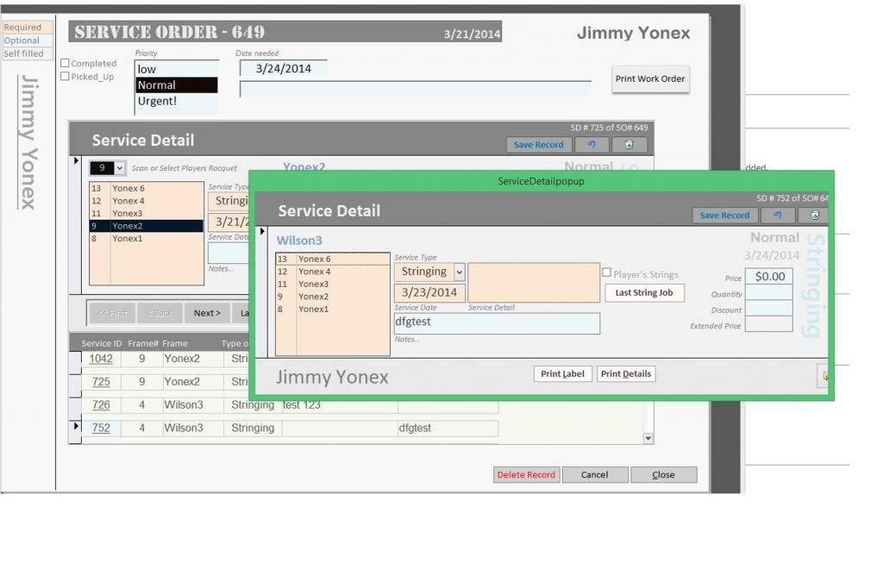Select Normal priority option
This screenshot has height=588, width=883.
[176, 85]
